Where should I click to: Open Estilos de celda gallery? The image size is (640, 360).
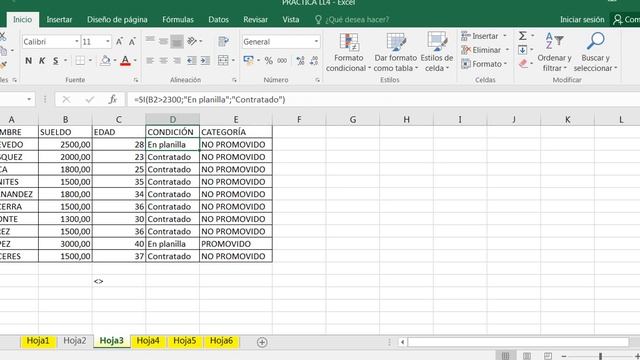[x=437, y=53]
